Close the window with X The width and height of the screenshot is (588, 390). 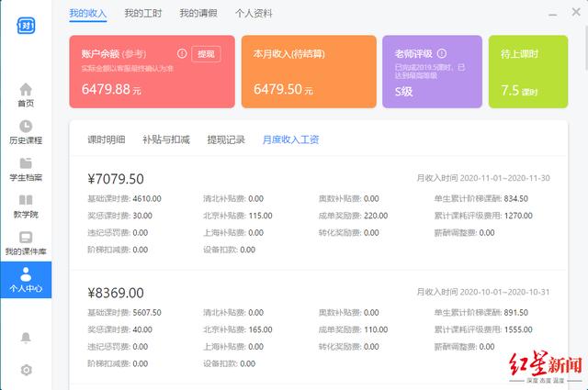tap(576, 12)
